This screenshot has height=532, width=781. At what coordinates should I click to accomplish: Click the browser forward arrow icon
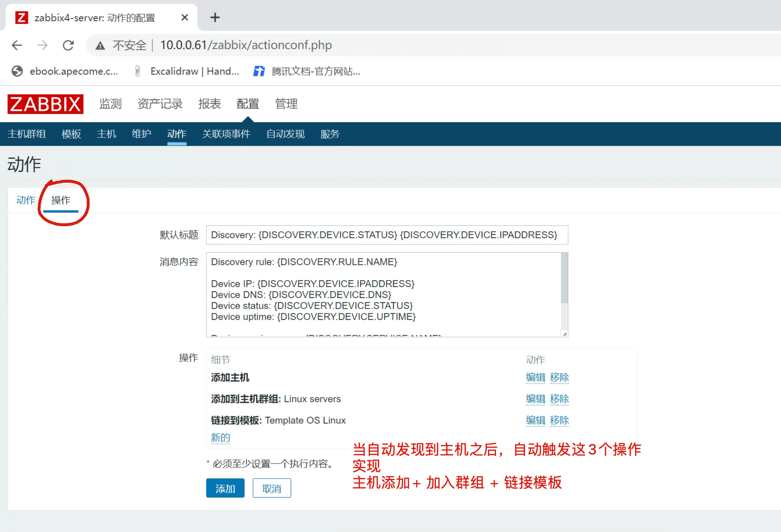click(x=43, y=45)
